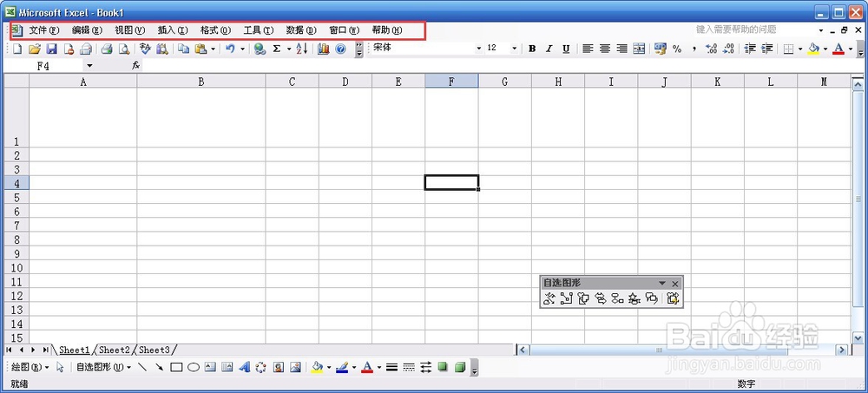Open the font size 12 dropdown
The width and height of the screenshot is (868, 393).
pyautogui.click(x=514, y=49)
